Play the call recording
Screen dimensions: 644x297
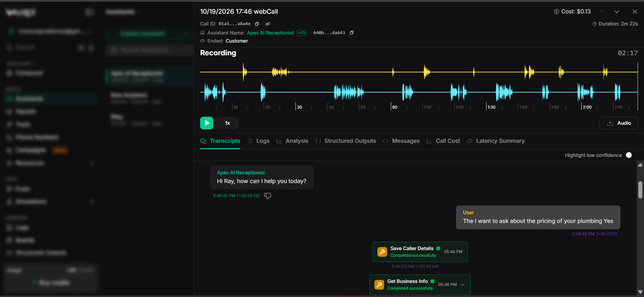pos(206,123)
